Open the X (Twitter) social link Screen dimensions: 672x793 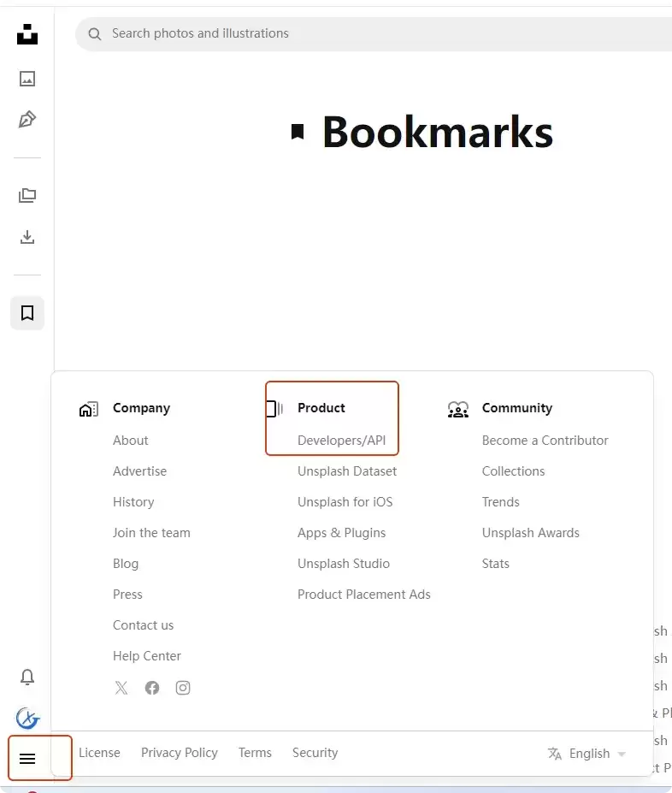click(x=121, y=688)
